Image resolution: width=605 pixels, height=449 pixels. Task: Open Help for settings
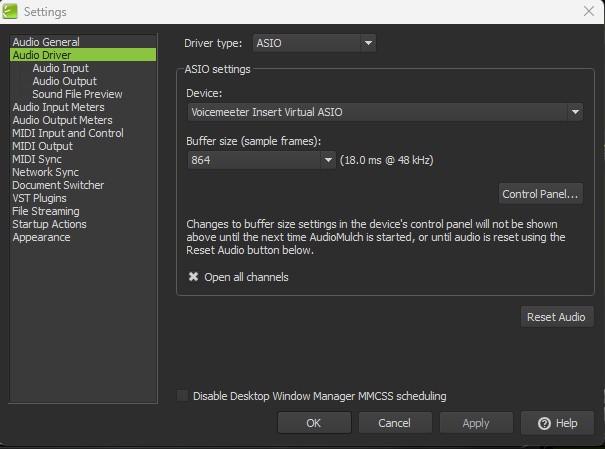click(x=557, y=423)
